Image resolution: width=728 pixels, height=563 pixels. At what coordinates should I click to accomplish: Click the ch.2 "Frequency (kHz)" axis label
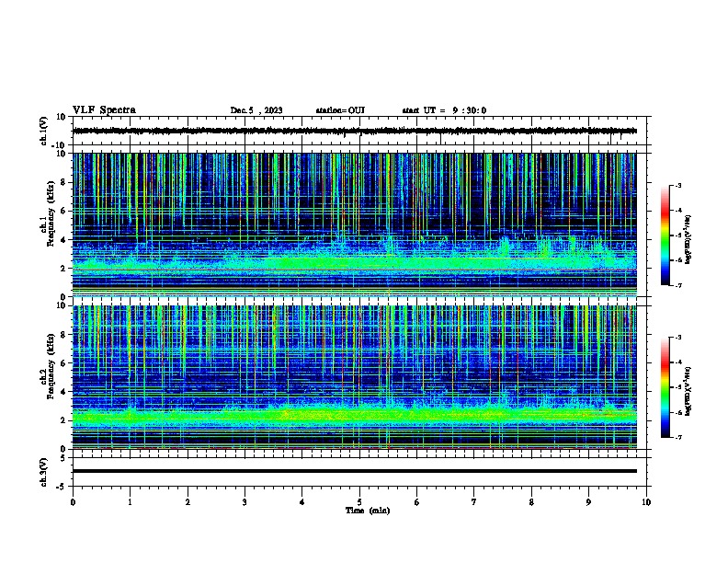click(51, 366)
